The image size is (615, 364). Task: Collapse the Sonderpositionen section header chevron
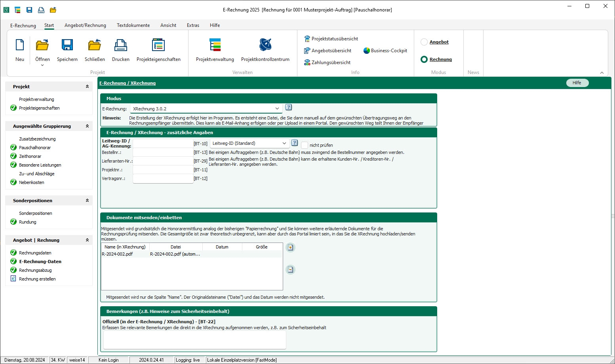tap(87, 200)
